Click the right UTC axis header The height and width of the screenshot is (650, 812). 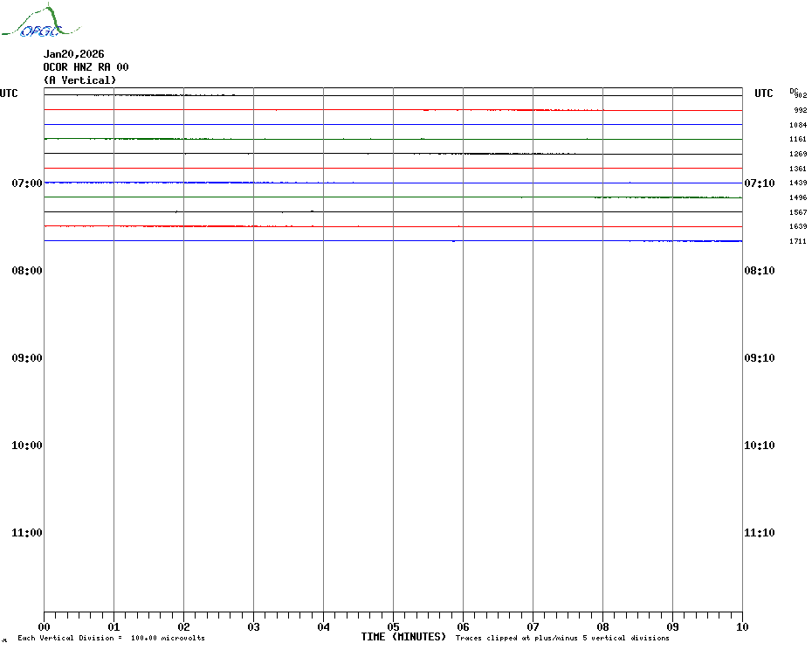pos(763,93)
